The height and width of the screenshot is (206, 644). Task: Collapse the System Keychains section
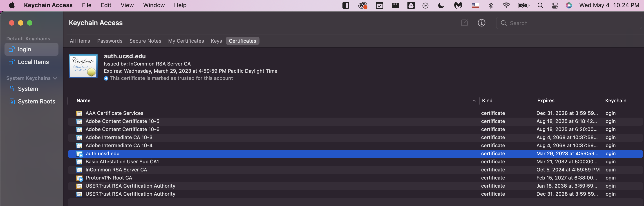(55, 78)
